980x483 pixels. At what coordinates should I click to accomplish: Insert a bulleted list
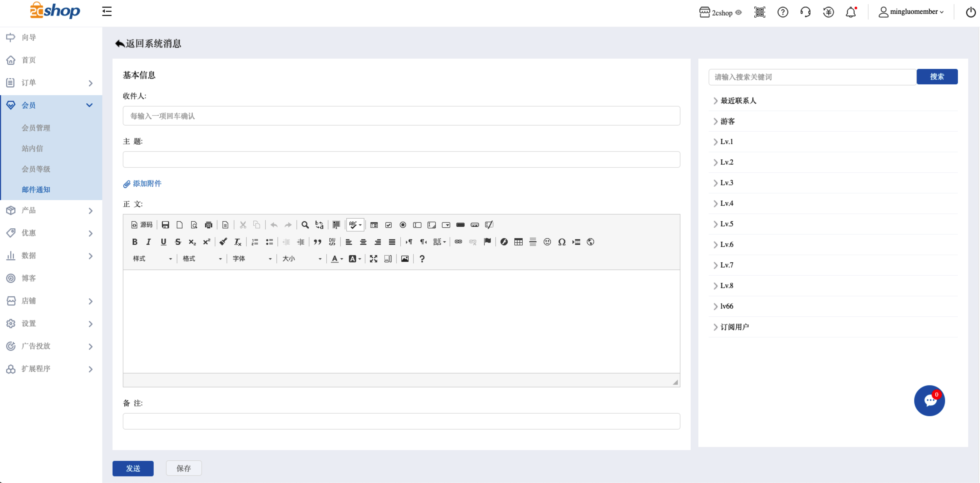tap(269, 242)
